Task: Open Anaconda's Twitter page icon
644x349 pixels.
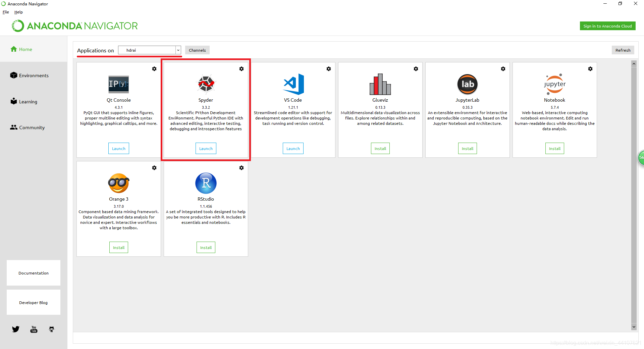Action: click(16, 329)
